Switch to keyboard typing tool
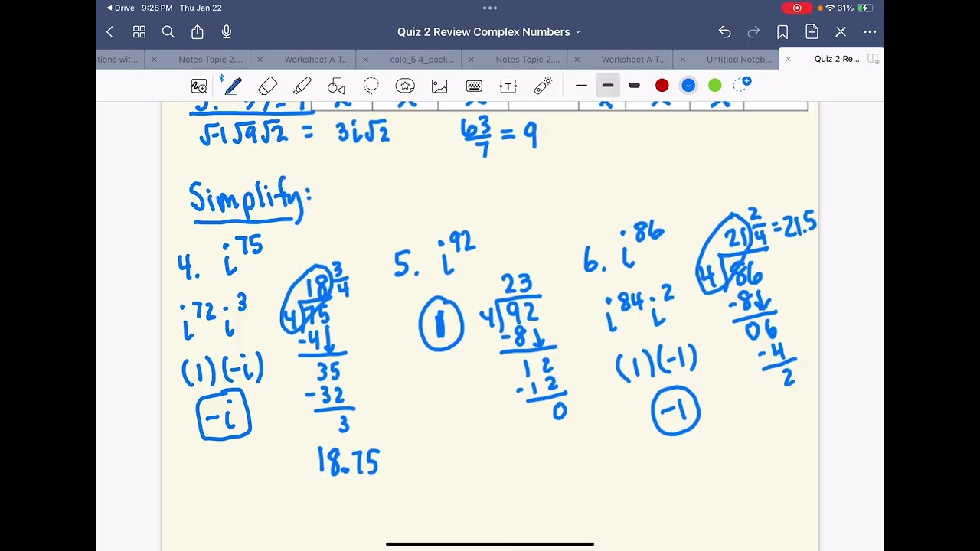This screenshot has height=551, width=980. point(474,86)
